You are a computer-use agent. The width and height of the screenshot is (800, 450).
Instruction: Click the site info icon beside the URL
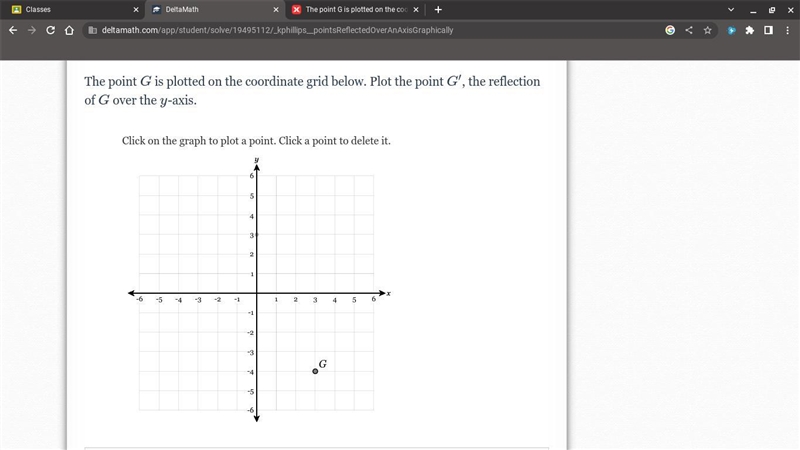pyautogui.click(x=92, y=30)
